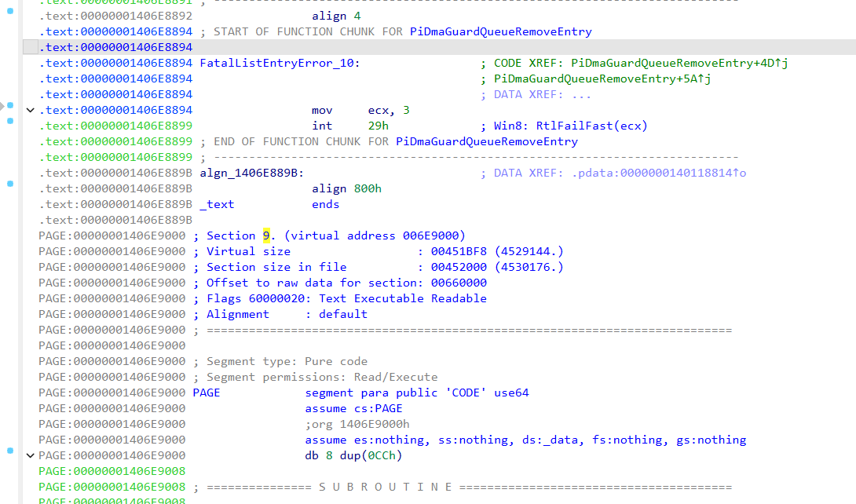
Task: Click the '29h' interrupt operand
Action: (379, 126)
